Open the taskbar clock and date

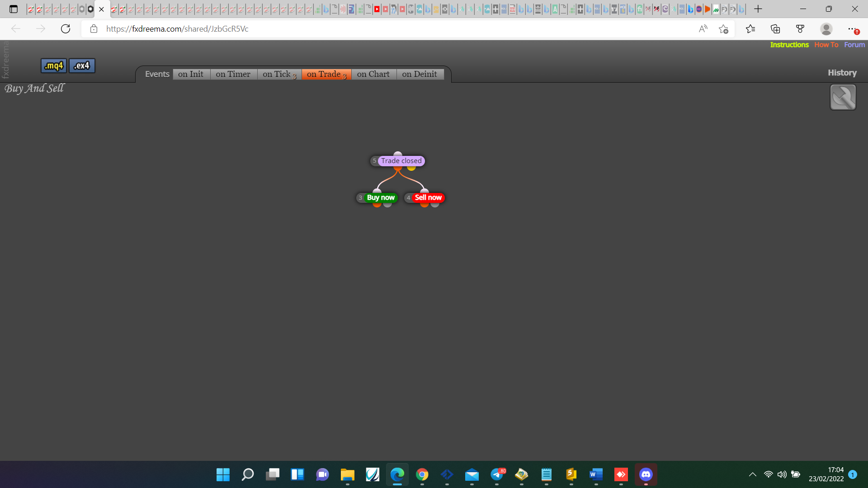click(x=826, y=474)
